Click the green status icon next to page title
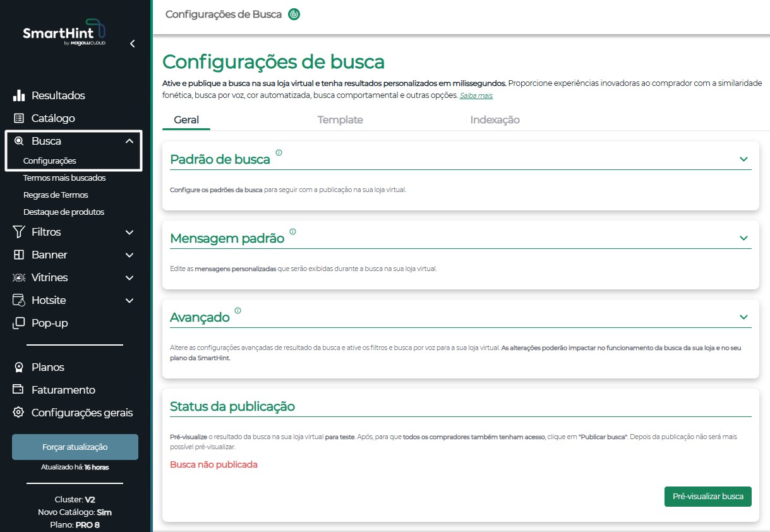Image resolution: width=770 pixels, height=532 pixels. point(294,14)
